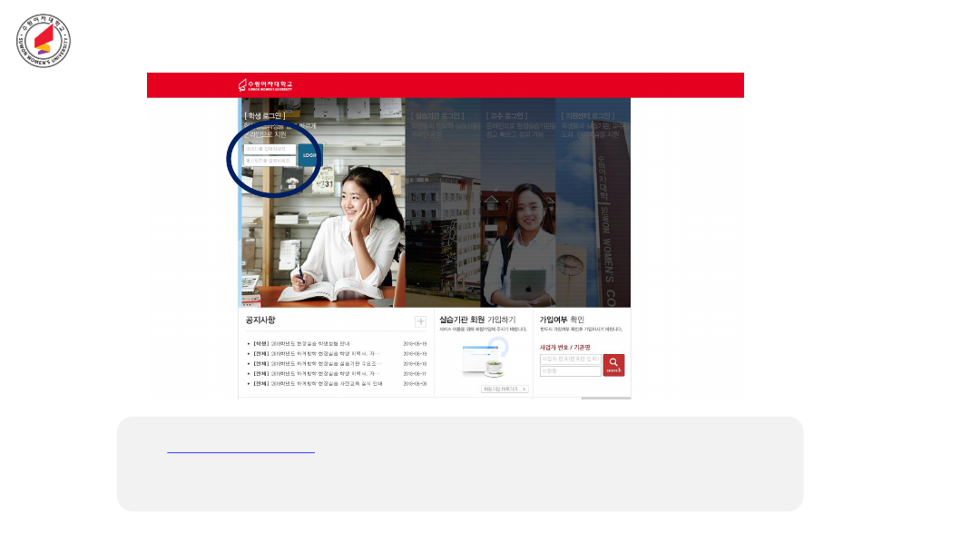
Task: Click the 회원가입 바로가기 button
Action: [x=505, y=389]
